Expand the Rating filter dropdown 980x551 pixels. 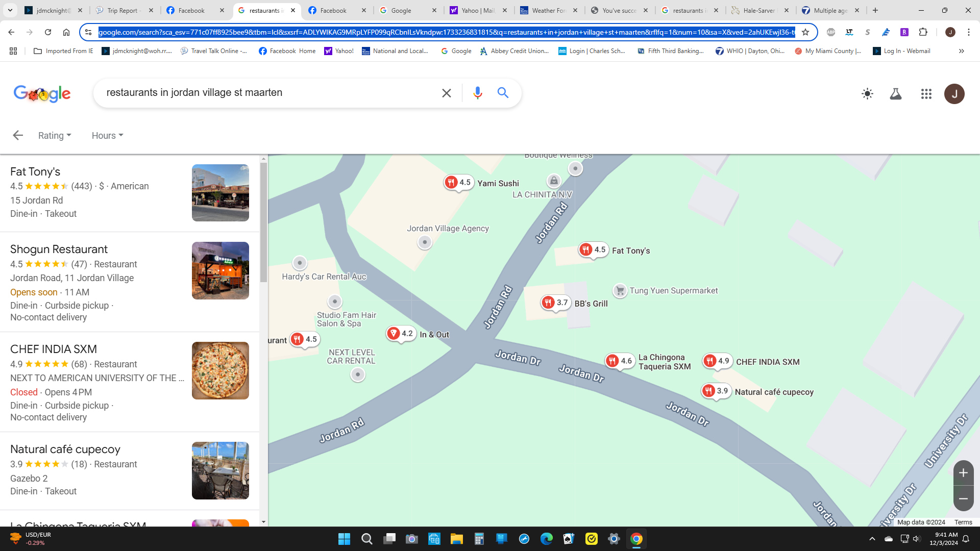point(55,135)
